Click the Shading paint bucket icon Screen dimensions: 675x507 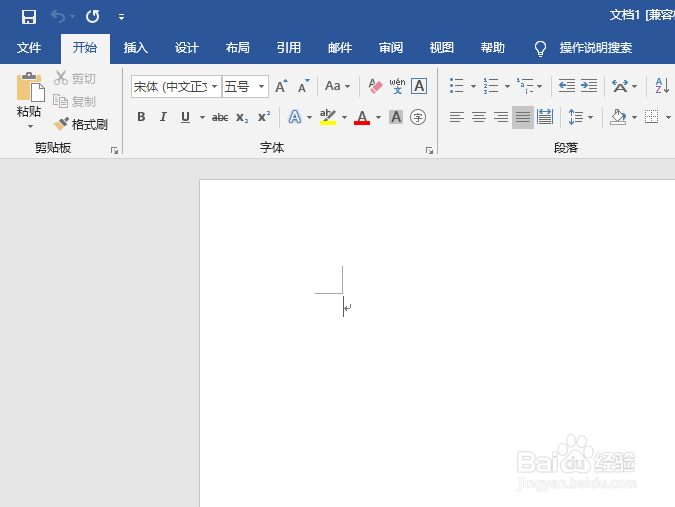click(618, 117)
